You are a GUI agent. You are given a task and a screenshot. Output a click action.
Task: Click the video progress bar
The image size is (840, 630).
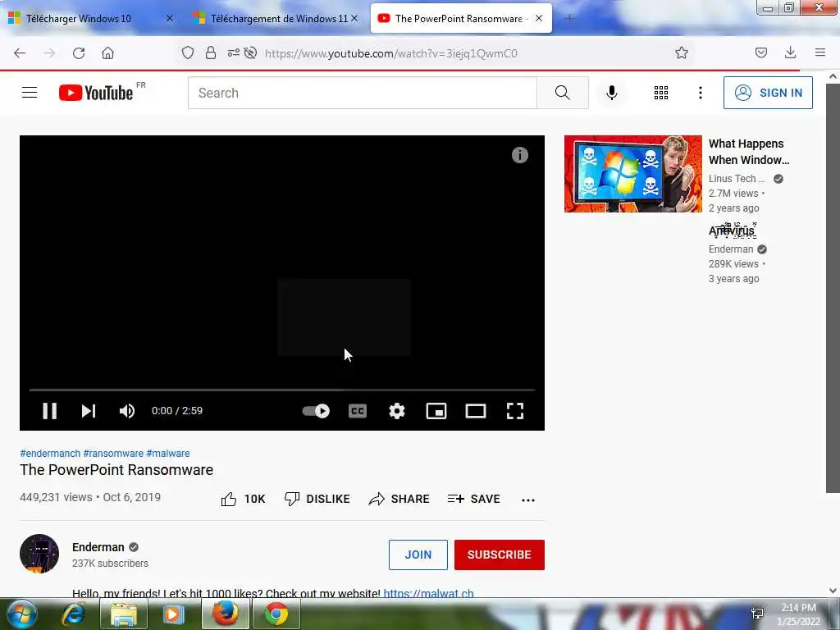(282, 390)
